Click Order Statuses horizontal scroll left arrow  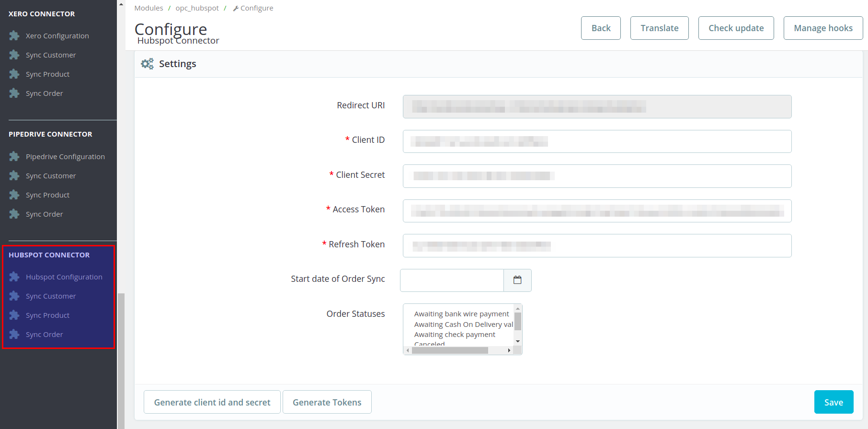point(408,350)
